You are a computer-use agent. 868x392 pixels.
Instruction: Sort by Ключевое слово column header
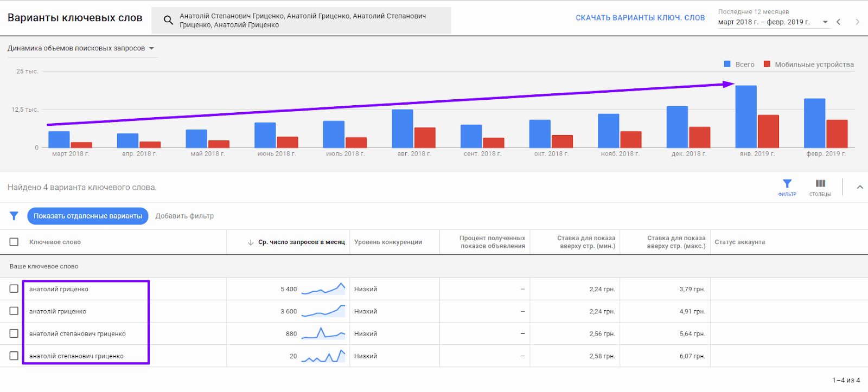55,242
